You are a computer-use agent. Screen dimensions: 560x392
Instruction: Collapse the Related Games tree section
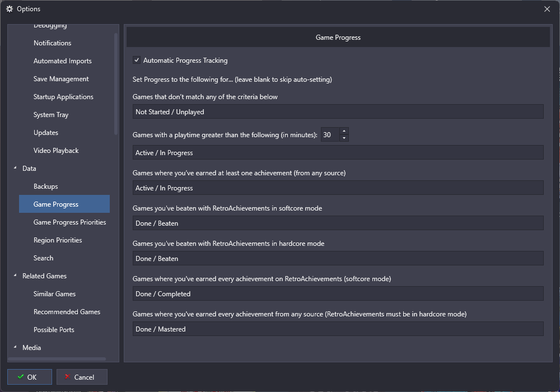point(15,276)
